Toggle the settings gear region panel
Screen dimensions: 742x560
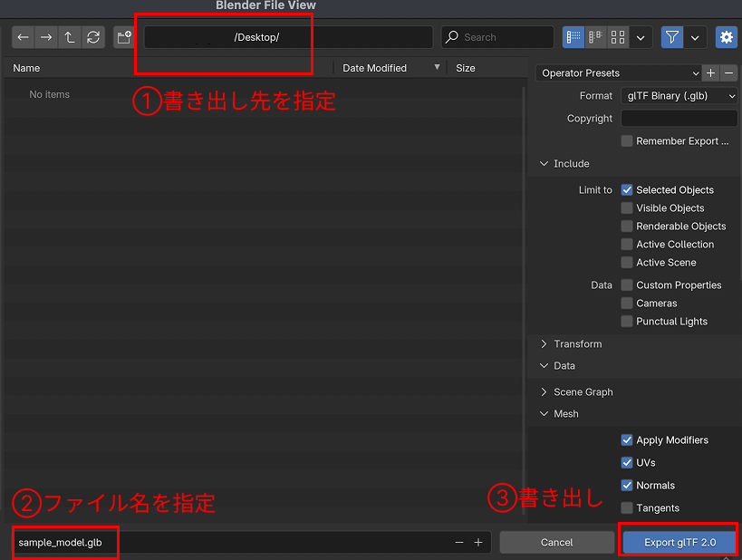point(726,37)
